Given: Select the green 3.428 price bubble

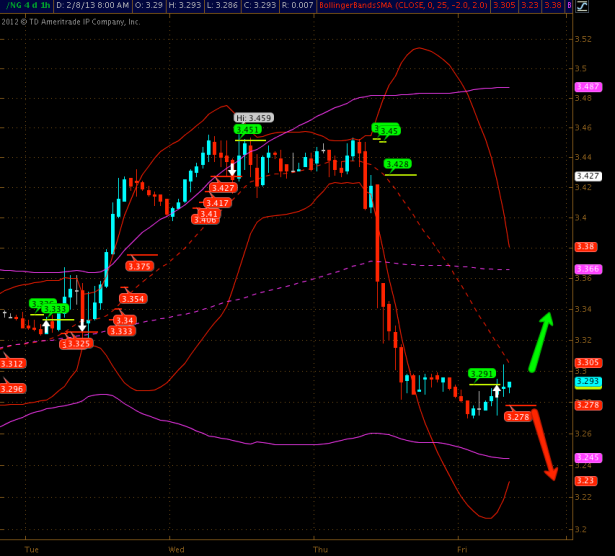Looking at the screenshot, I should [397, 163].
